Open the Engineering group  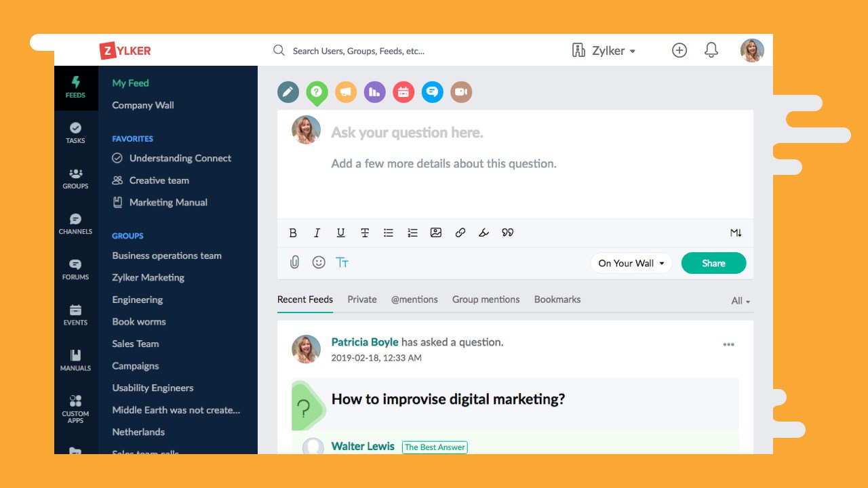137,300
